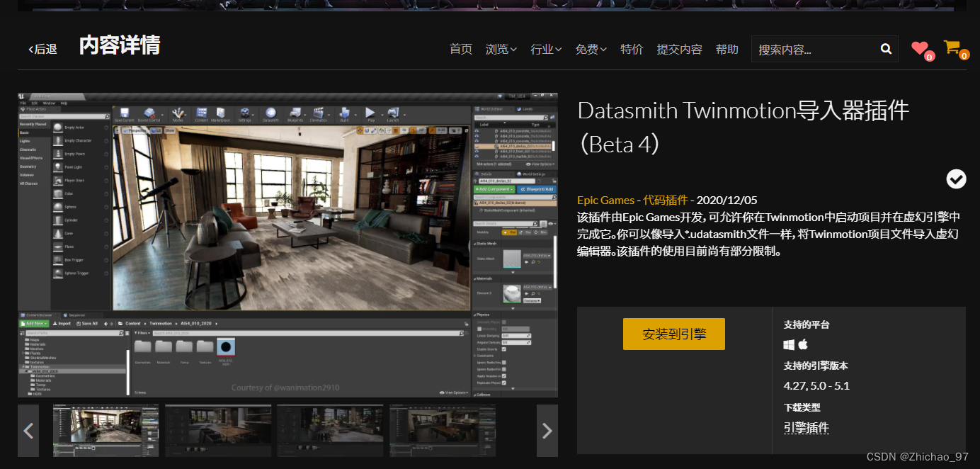This screenshot has height=469, width=980.
Task: Open the 帮助 help menu item
Action: coord(727,49)
